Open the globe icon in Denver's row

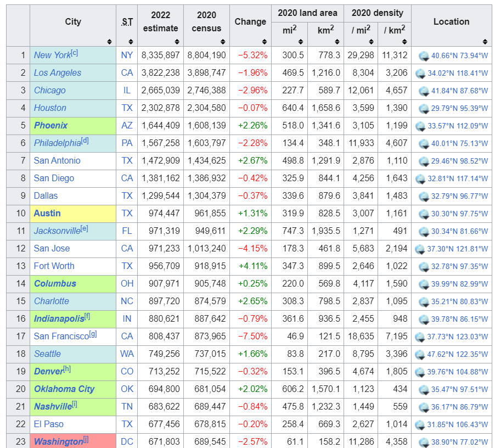pos(420,372)
